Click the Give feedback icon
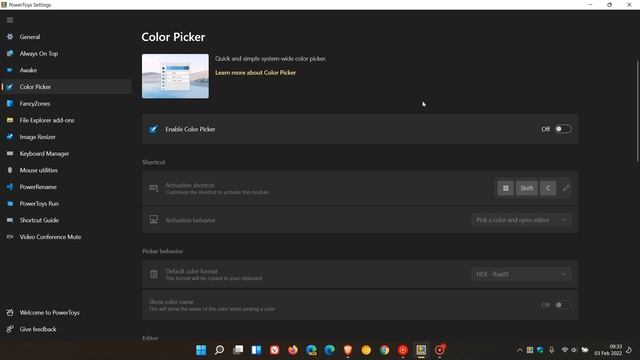640x360 pixels. (x=10, y=329)
